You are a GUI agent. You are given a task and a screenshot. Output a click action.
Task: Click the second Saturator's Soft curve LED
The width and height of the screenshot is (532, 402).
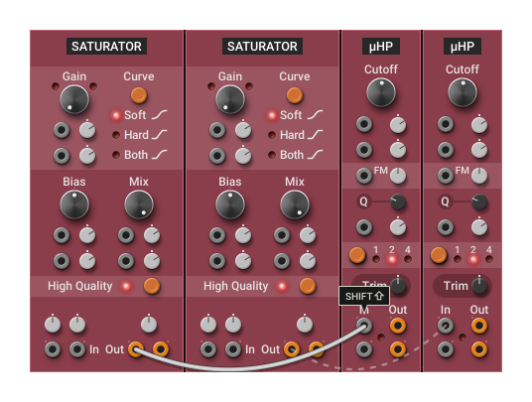tap(271, 115)
